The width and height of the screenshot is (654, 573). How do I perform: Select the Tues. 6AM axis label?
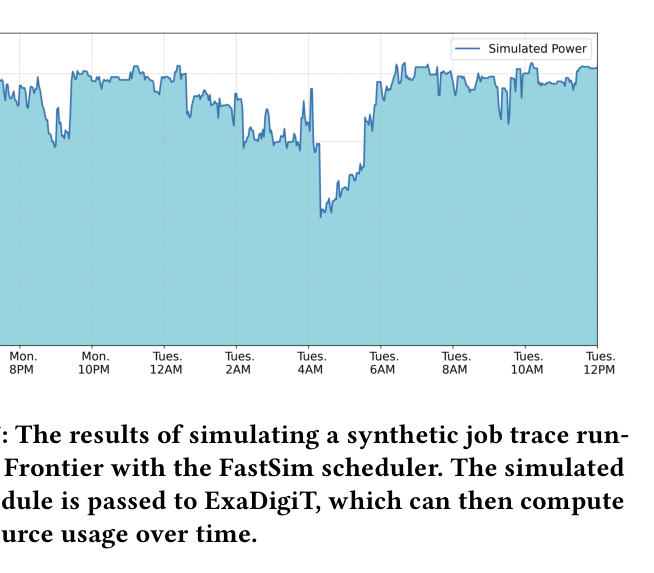[x=383, y=363]
